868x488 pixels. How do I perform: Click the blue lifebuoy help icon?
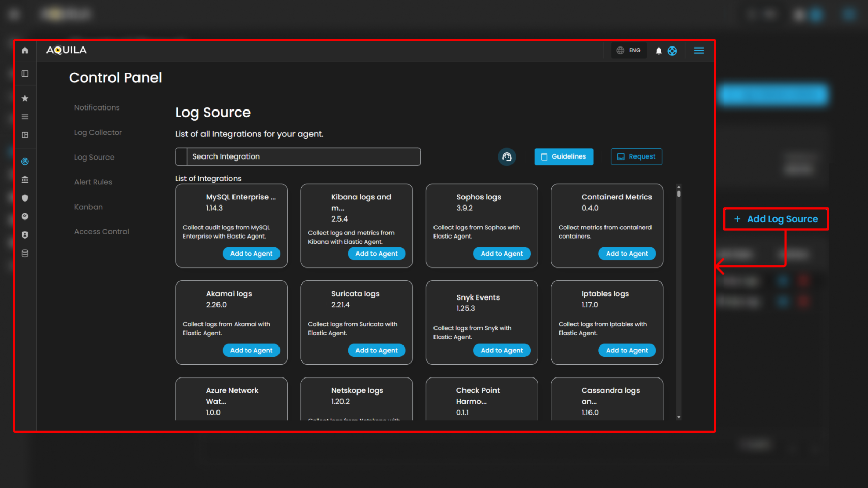pos(672,51)
